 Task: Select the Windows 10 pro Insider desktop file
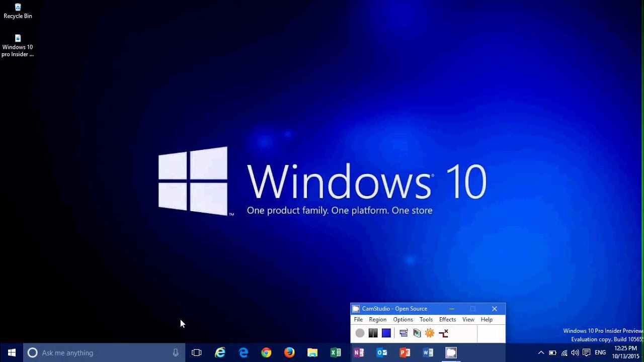(x=18, y=45)
